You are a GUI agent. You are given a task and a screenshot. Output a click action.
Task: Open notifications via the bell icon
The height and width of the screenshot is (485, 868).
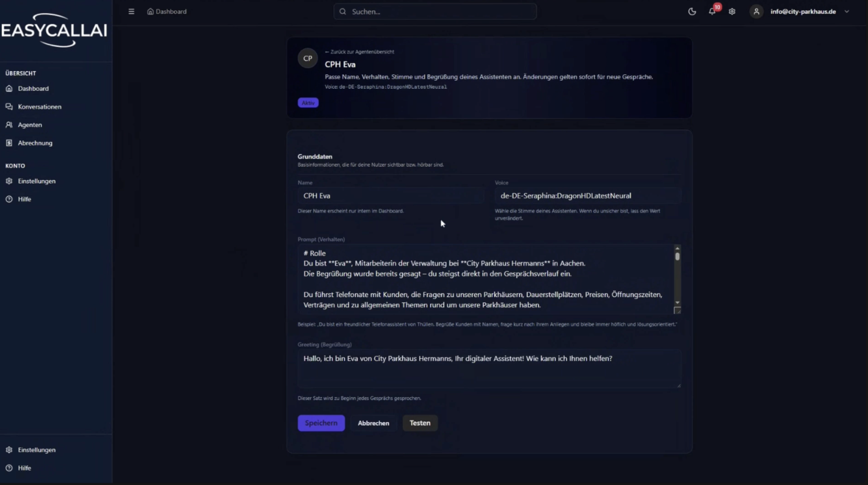(x=712, y=12)
